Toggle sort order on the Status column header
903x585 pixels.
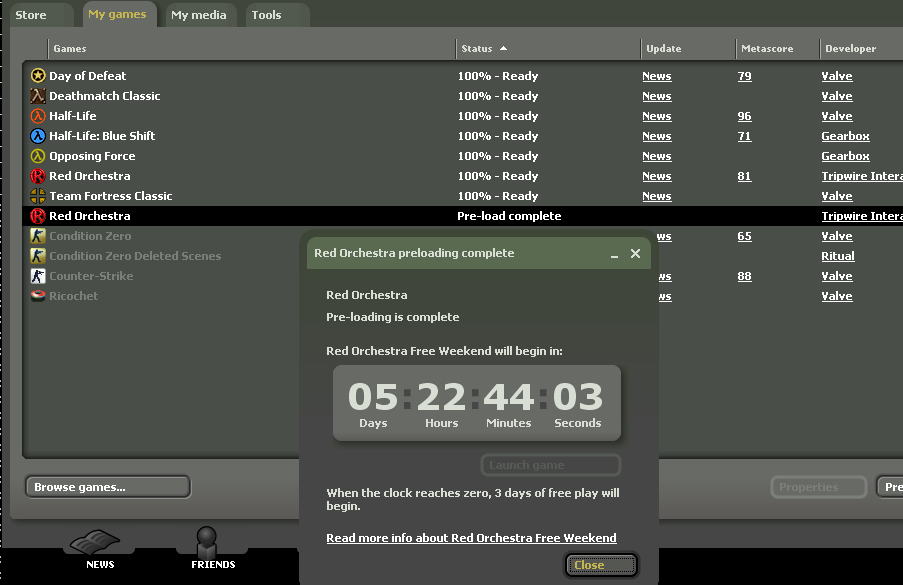point(548,49)
